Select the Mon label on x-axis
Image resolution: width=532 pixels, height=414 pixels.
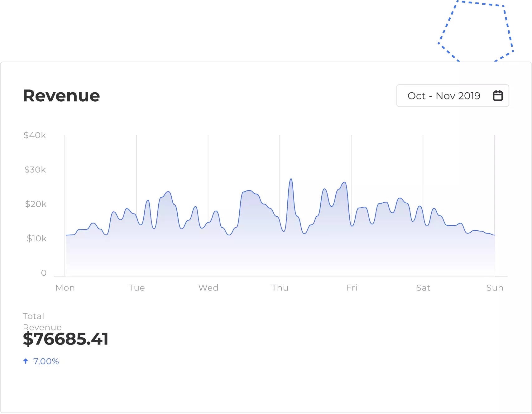pyautogui.click(x=65, y=288)
